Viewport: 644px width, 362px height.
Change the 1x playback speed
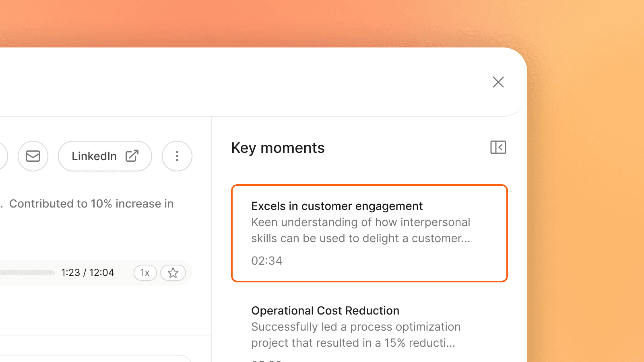click(145, 273)
